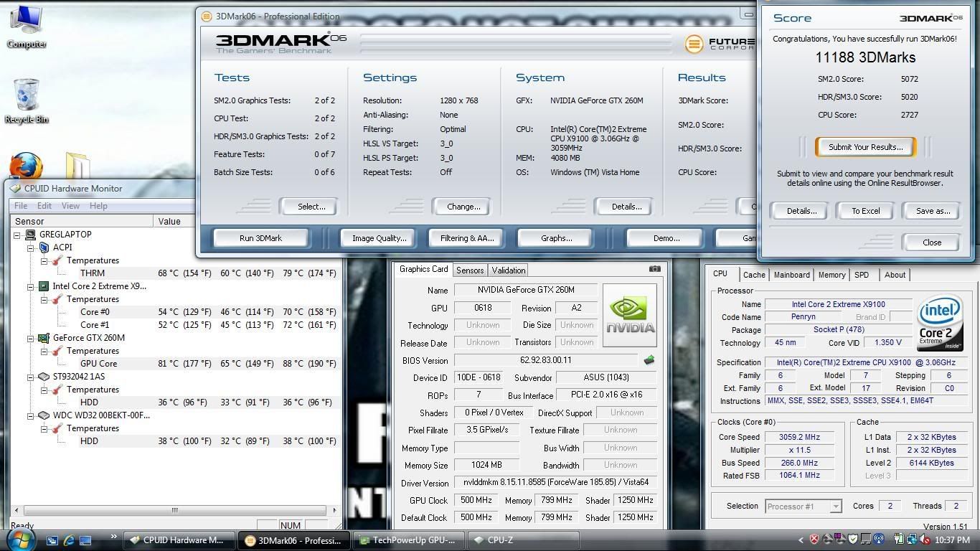
Task: Open the Help menu in Hardware Monitor
Action: 98,205
